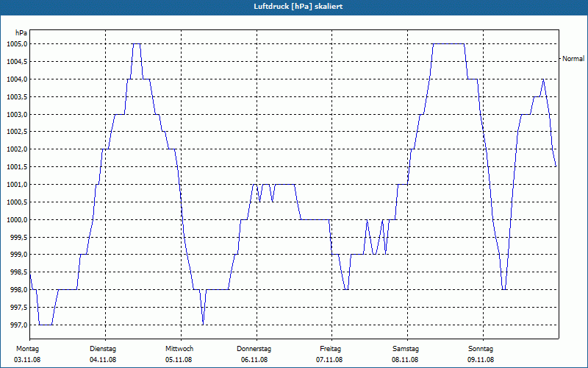Viewport: 588px width, 368px height.
Task: Click the 1001,5 y-axis value
Action: point(17,167)
